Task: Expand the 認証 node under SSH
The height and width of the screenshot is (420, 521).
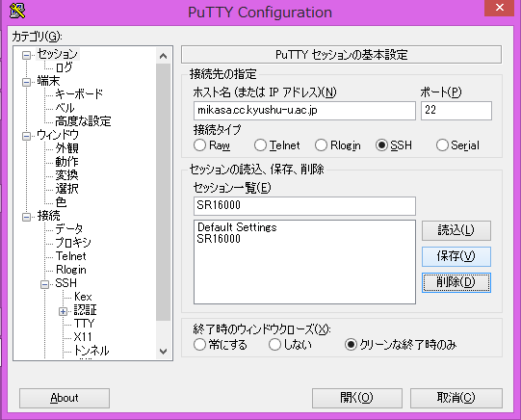Action: pyautogui.click(x=63, y=311)
